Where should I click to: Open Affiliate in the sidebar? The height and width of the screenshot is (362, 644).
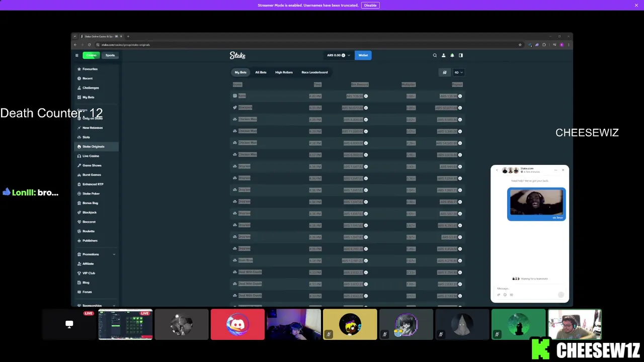pyautogui.click(x=96, y=263)
